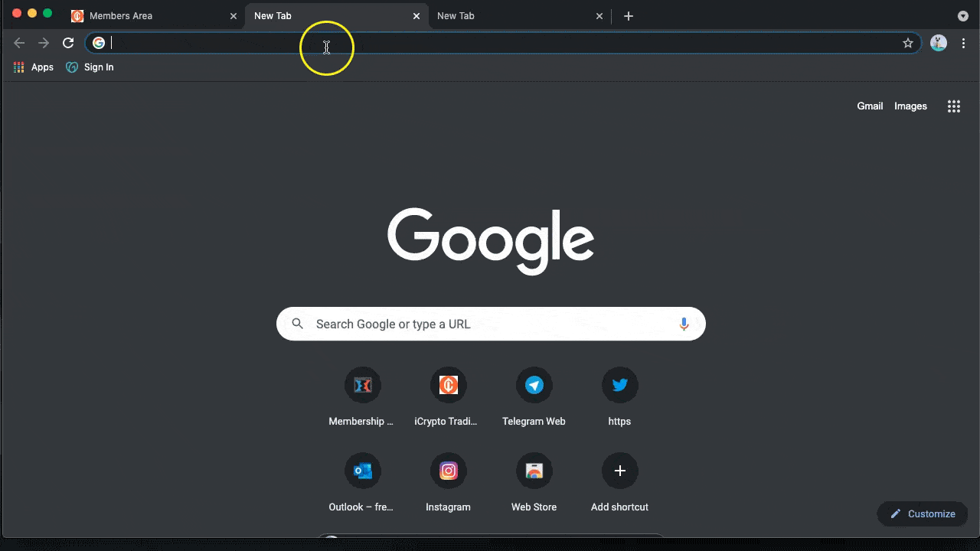The width and height of the screenshot is (980, 551).
Task: Open the Outlook shortcut tile
Action: coord(362,471)
